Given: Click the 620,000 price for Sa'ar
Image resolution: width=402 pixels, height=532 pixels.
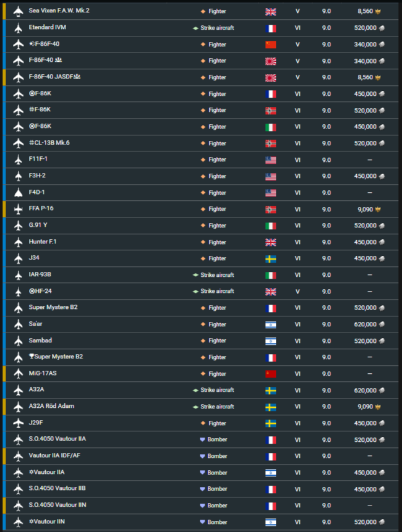Looking at the screenshot, I should (366, 324).
